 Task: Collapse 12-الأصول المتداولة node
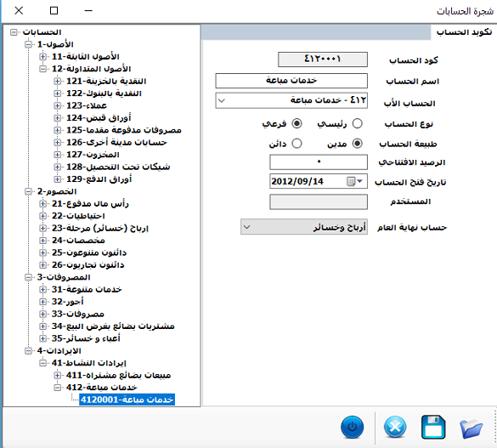[x=42, y=69]
